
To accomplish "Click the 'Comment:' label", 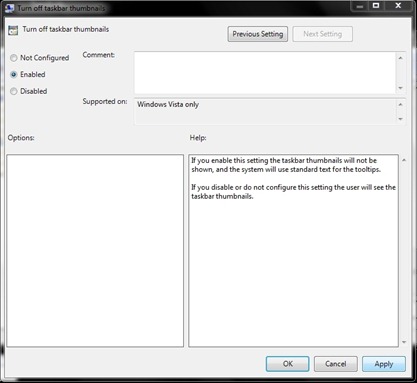I will [99, 55].
